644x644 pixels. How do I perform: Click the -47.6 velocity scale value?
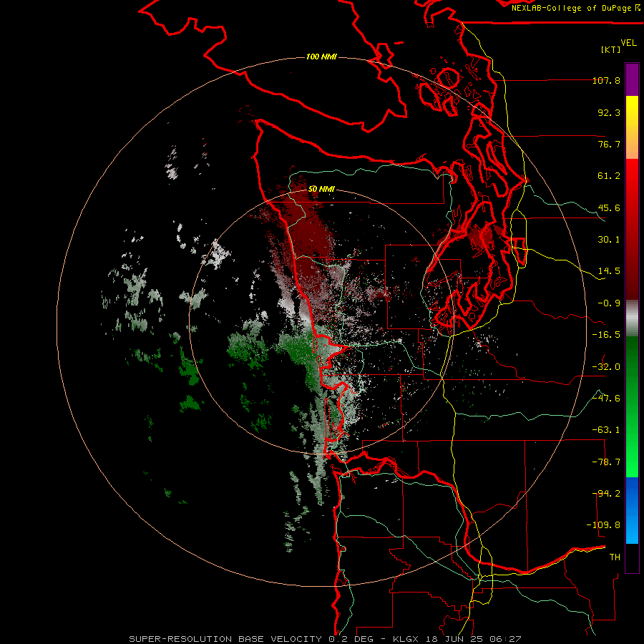606,399
